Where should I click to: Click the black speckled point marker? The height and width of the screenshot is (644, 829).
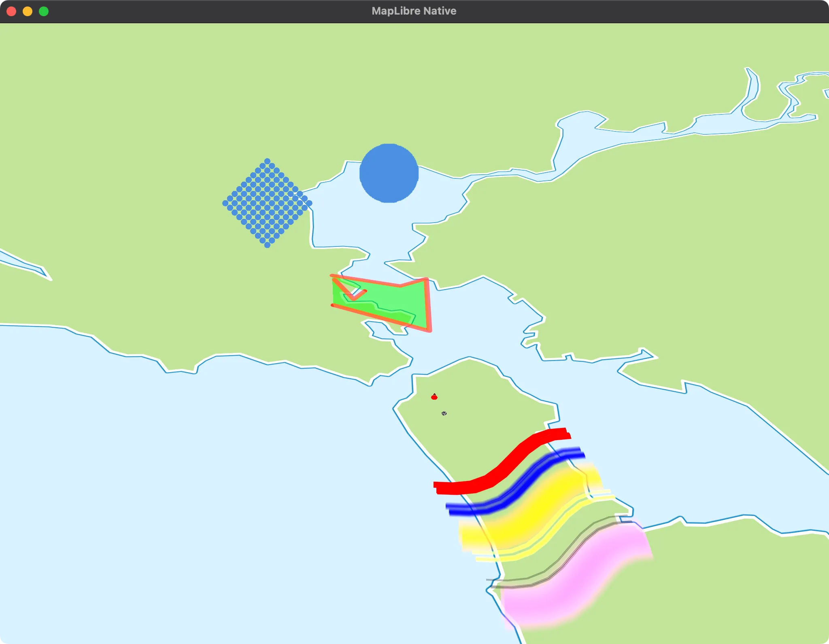[x=444, y=413]
